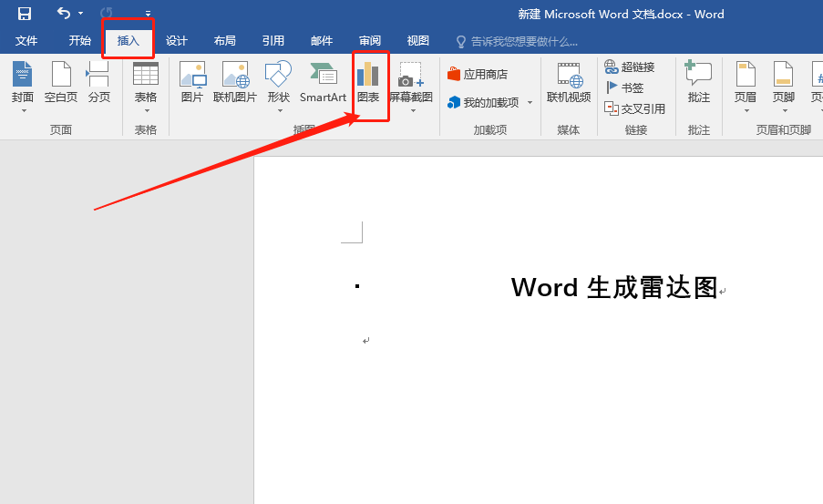Screen dimensions: 823x504
Task: Click the Redo icon in title bar
Action: click(x=106, y=13)
